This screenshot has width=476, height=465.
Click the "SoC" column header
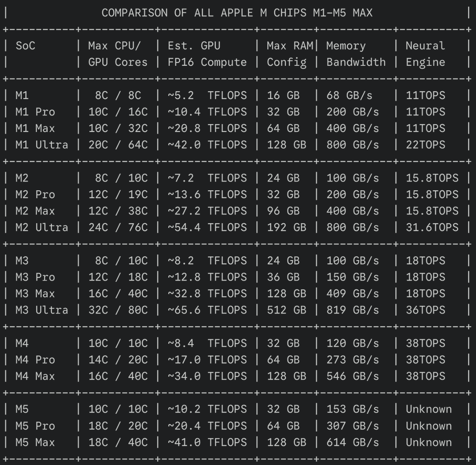pos(25,46)
